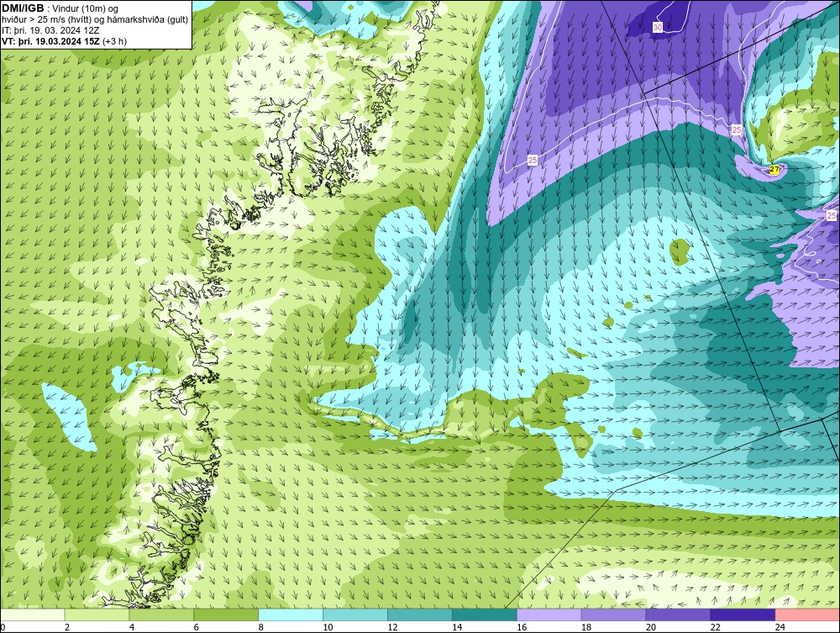
Task: Click legend scale number '4'
Action: coord(132,627)
